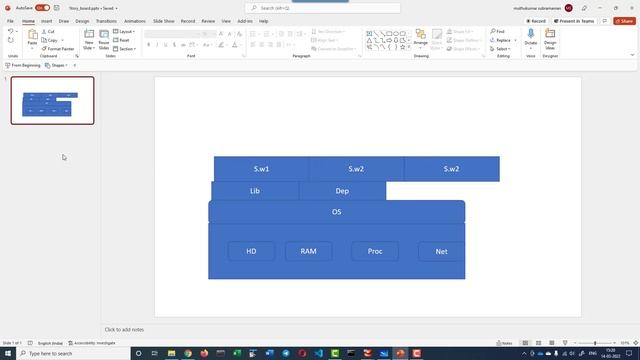Image resolution: width=640 pixels, height=360 pixels.
Task: Click the Share button
Action: (x=624, y=21)
